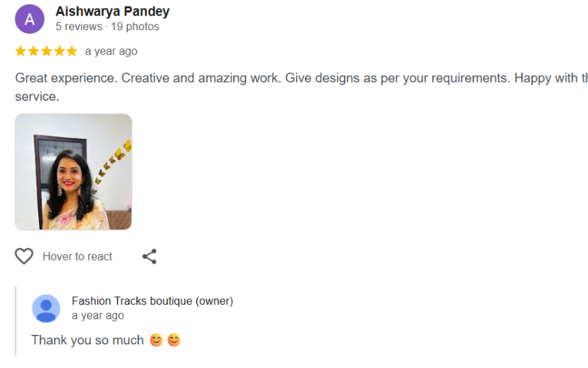Click the owner reply's "a year ago" timestamp
The width and height of the screenshot is (588, 368).
[x=98, y=316]
